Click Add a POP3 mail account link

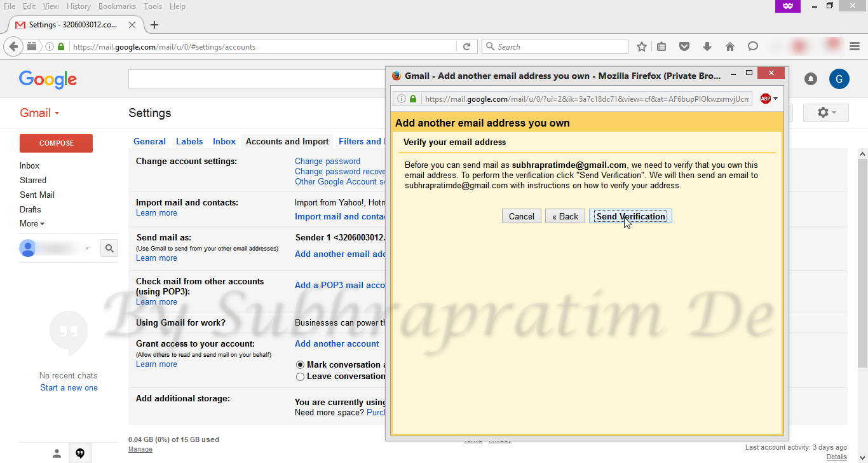340,285
